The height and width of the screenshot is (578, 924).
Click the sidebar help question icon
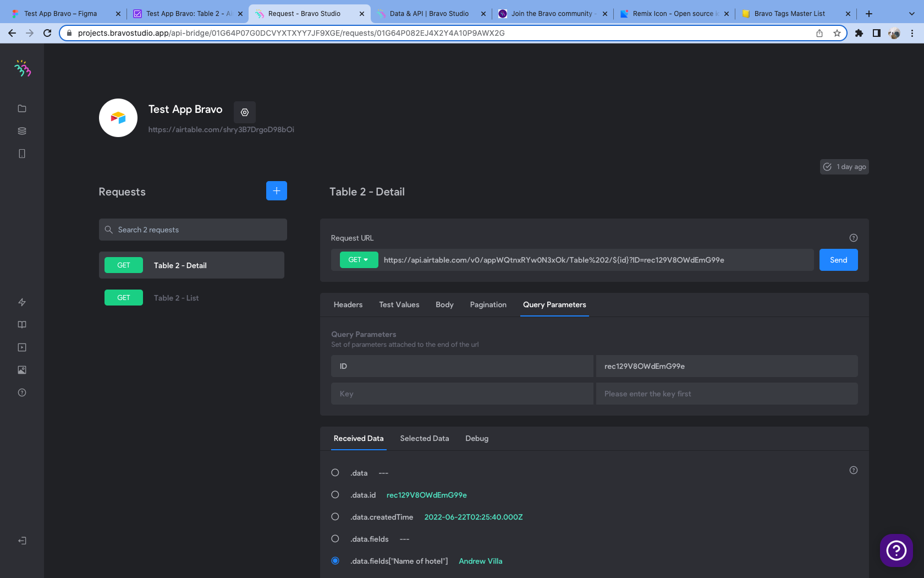[x=22, y=392]
